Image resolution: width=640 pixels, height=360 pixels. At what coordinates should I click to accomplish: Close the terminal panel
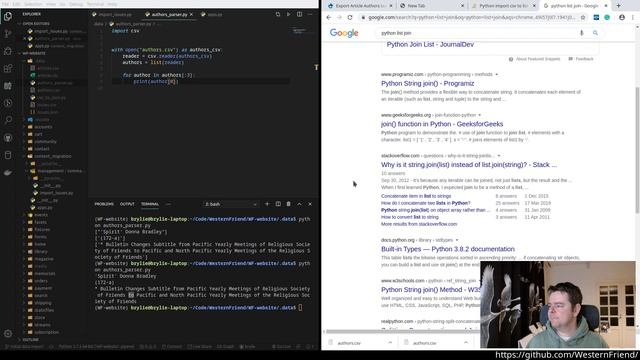coord(310,204)
